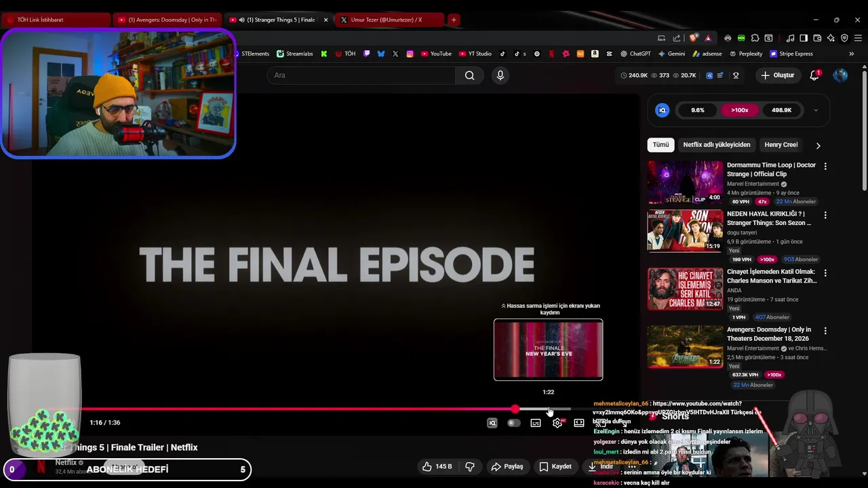Viewport: 868px width, 488px height.
Task: Switch to Umur Tezer X browser tab
Action: 389,20
